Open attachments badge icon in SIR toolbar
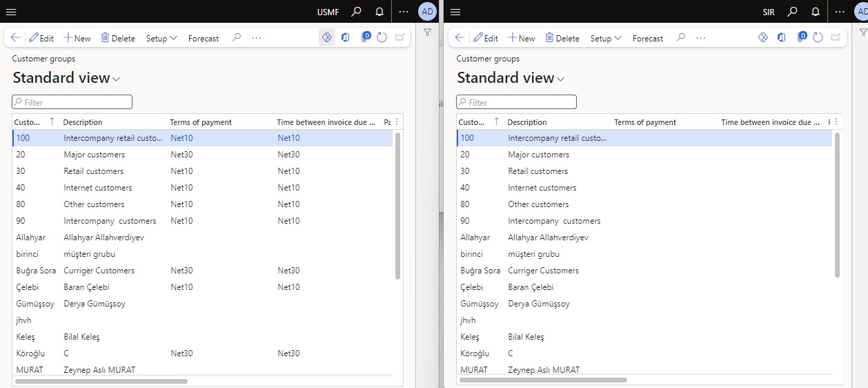The width and height of the screenshot is (868, 388). click(802, 37)
